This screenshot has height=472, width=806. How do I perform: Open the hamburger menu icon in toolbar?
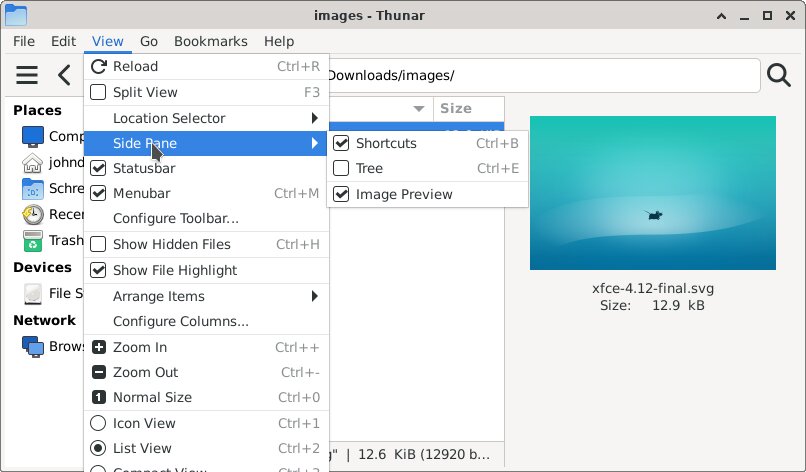coord(27,75)
